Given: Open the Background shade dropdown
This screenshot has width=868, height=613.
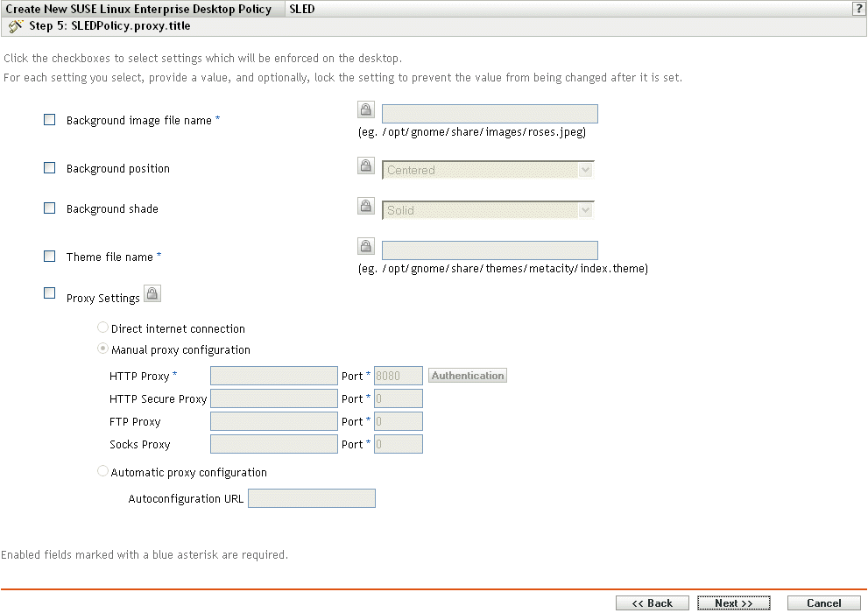Looking at the screenshot, I should [585, 209].
